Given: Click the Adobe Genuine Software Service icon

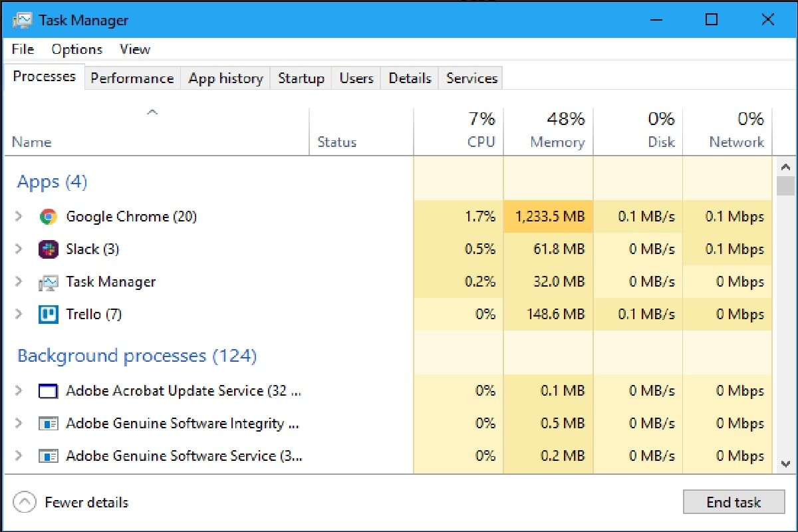Looking at the screenshot, I should [49, 456].
